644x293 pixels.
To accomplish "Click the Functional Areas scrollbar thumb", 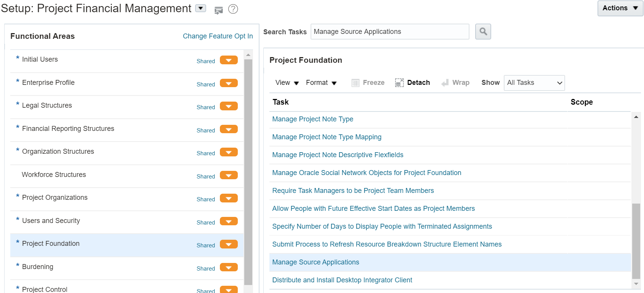I will (248, 172).
